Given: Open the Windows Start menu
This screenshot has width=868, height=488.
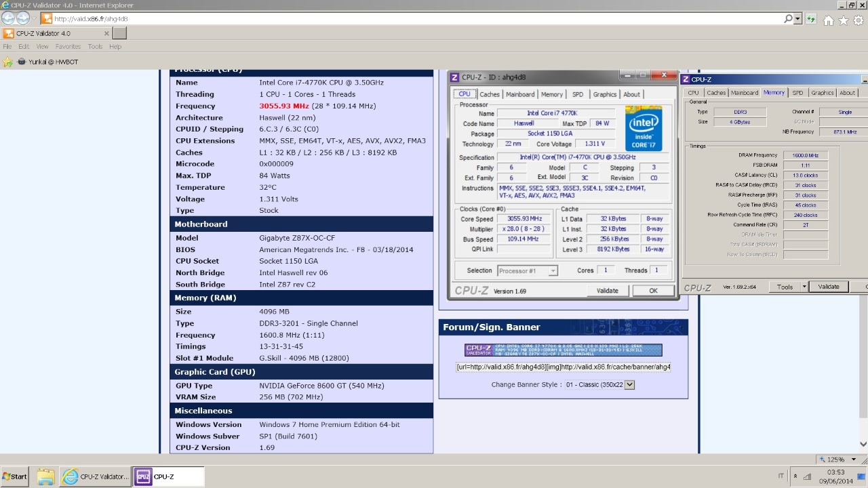Looking at the screenshot, I should (x=14, y=476).
